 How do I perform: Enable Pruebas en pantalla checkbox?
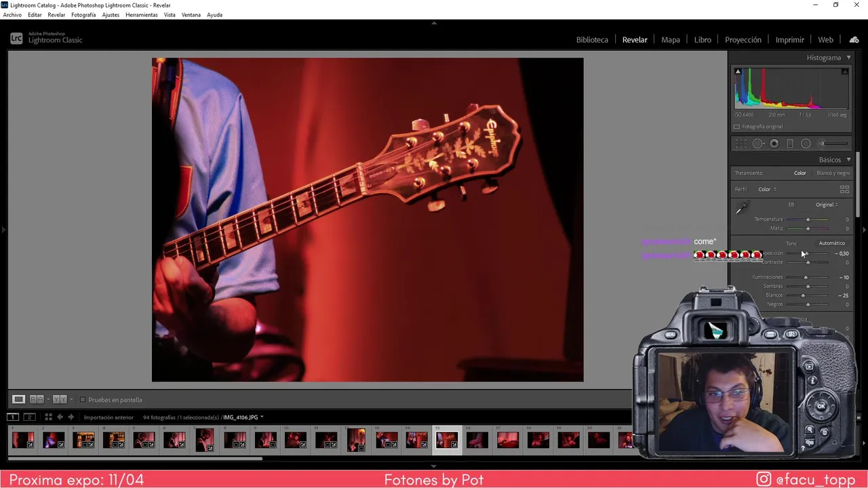83,400
